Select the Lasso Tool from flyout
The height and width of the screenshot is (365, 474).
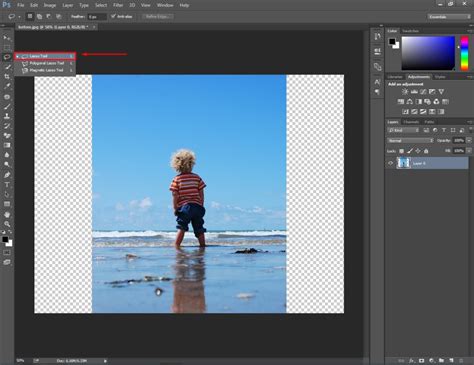(45, 56)
